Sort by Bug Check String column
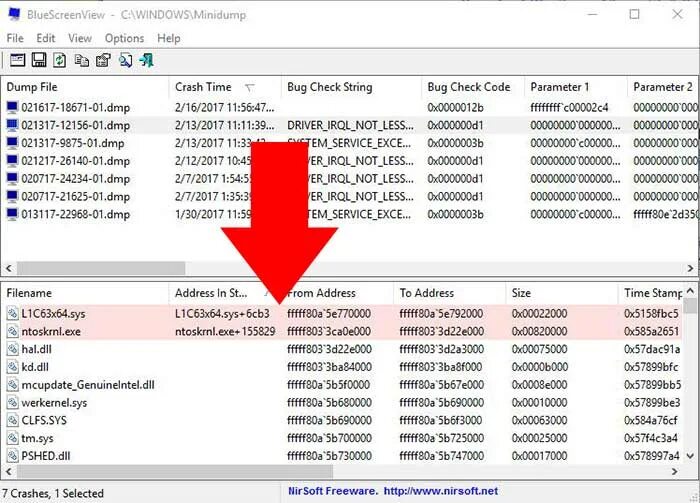 (351, 87)
